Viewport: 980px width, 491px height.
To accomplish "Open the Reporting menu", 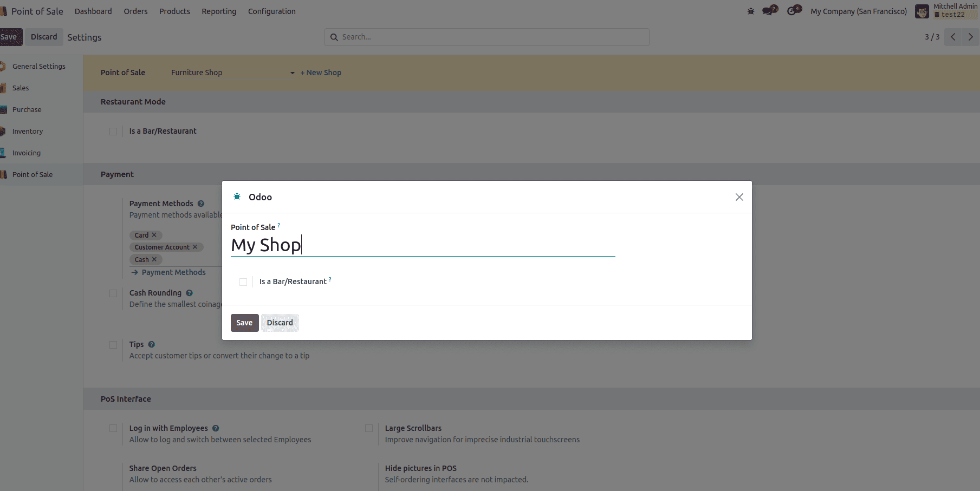I will click(219, 11).
